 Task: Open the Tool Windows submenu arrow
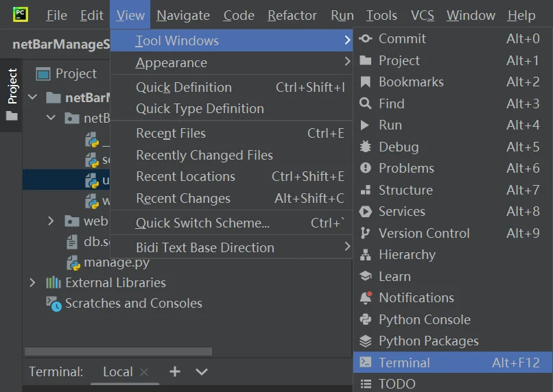(x=347, y=40)
